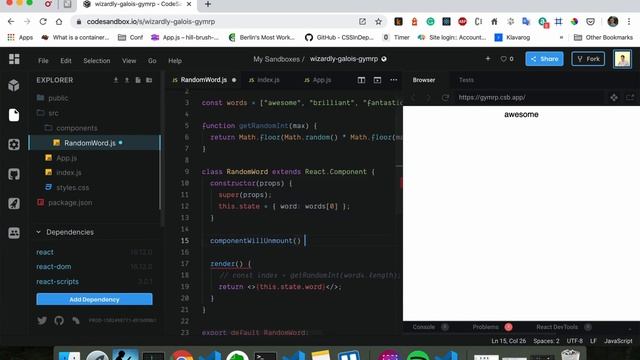Open the CodeSandbox dashboard grid icon
This screenshot has width=640, height=360.
14,59
